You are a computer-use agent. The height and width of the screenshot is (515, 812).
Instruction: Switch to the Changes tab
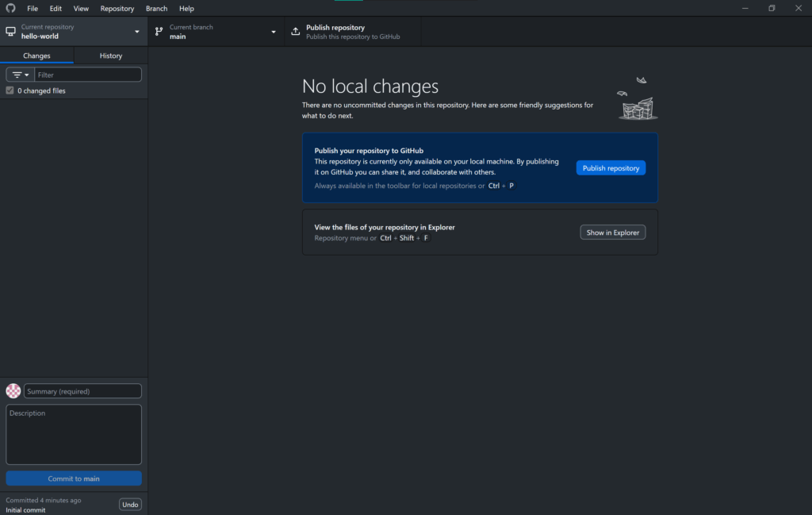point(36,56)
